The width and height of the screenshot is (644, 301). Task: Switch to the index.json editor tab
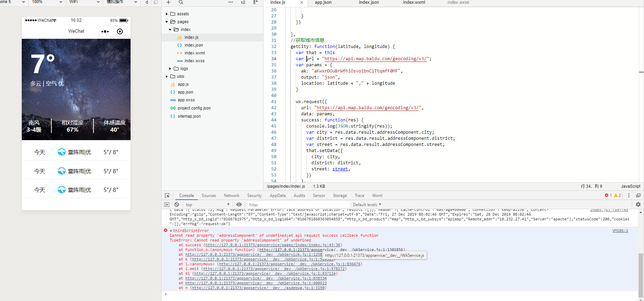369,2
